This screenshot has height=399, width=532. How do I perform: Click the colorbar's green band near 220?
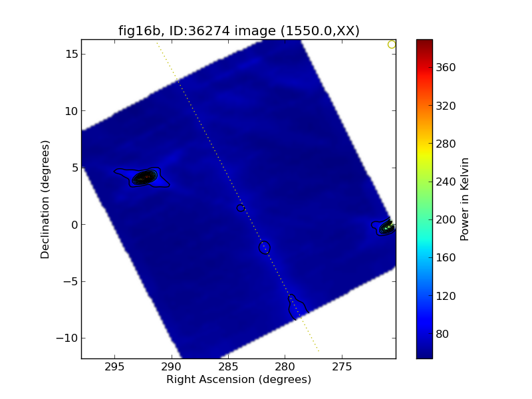pyautogui.click(x=424, y=201)
